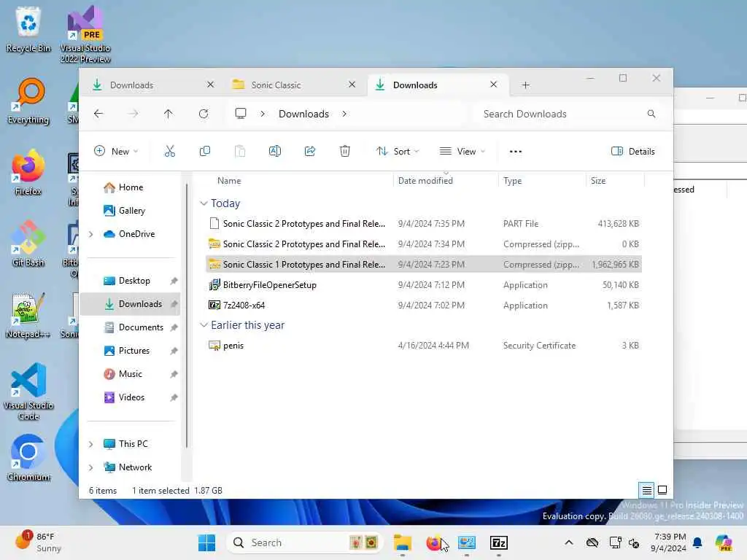The width and height of the screenshot is (747, 560).
Task: Click chevron after Downloads in address bar
Action: pos(344,114)
